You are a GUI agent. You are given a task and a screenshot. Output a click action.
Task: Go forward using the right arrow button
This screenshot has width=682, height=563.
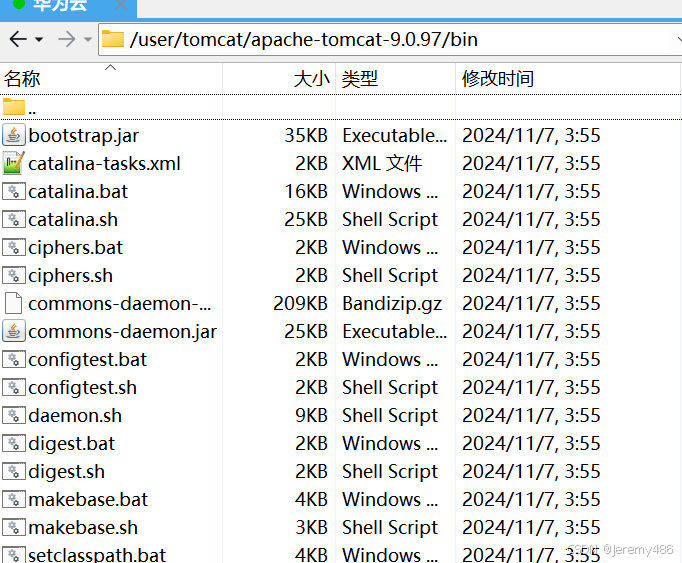click(67, 40)
